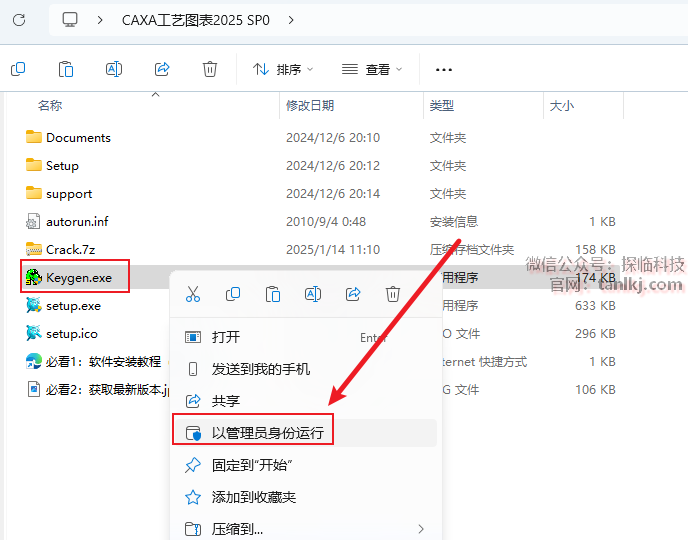Image resolution: width=688 pixels, height=540 pixels.
Task: Click the Share icon in top toolbar
Action: click(x=162, y=69)
